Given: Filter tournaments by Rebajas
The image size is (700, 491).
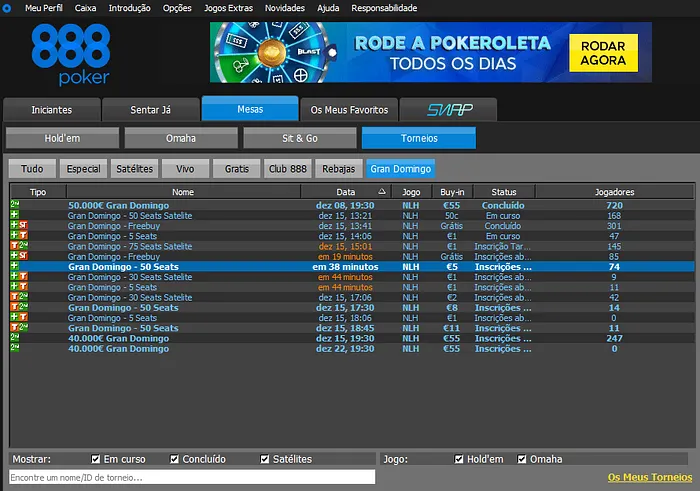Looking at the screenshot, I should coord(338,169).
